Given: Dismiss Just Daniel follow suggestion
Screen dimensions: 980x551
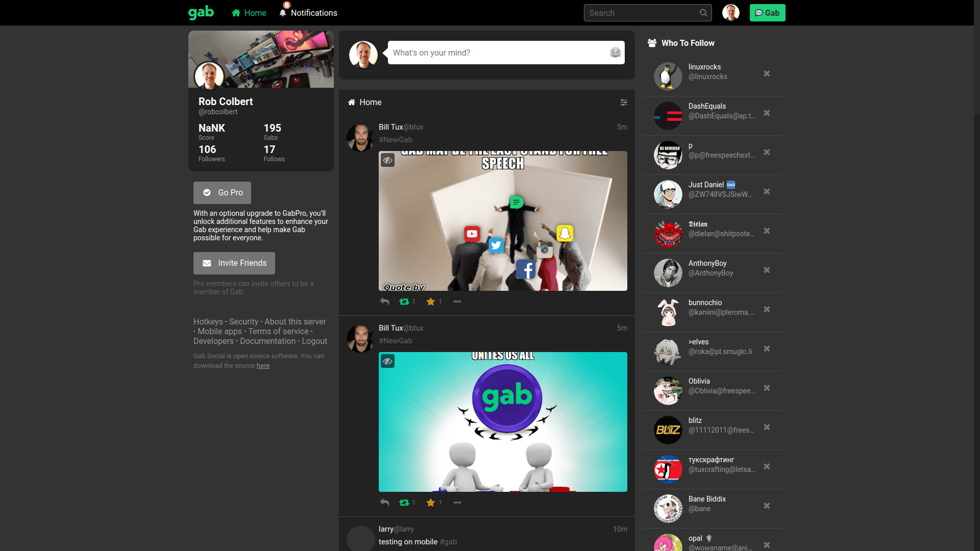Looking at the screenshot, I should pos(767,191).
